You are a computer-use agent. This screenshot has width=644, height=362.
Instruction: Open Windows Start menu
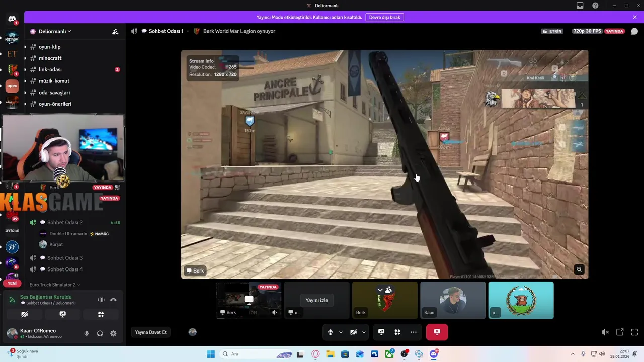211,354
